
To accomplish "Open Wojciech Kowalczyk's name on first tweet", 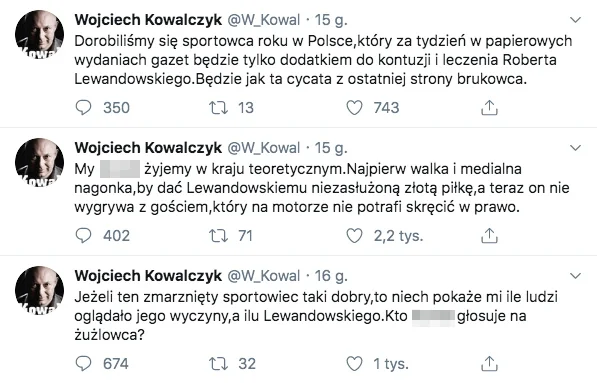I will tap(148, 20).
